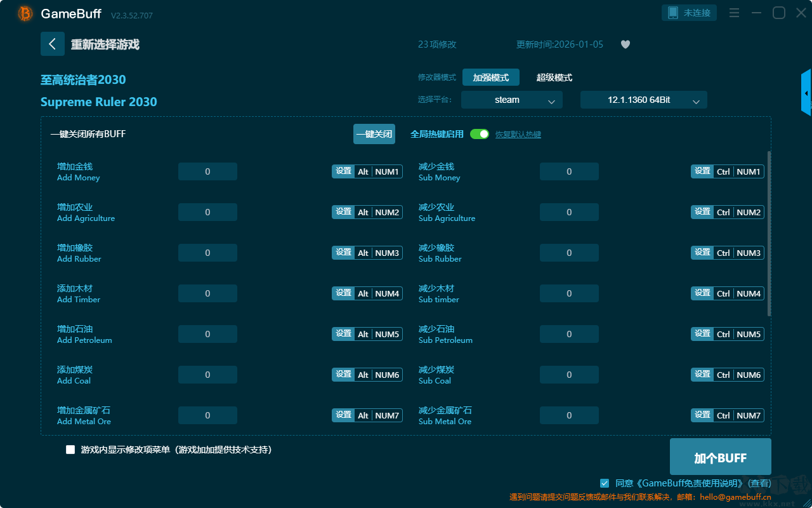The width and height of the screenshot is (812, 508).
Task: Click the 恢复默认热键 link
Action: 518,135
